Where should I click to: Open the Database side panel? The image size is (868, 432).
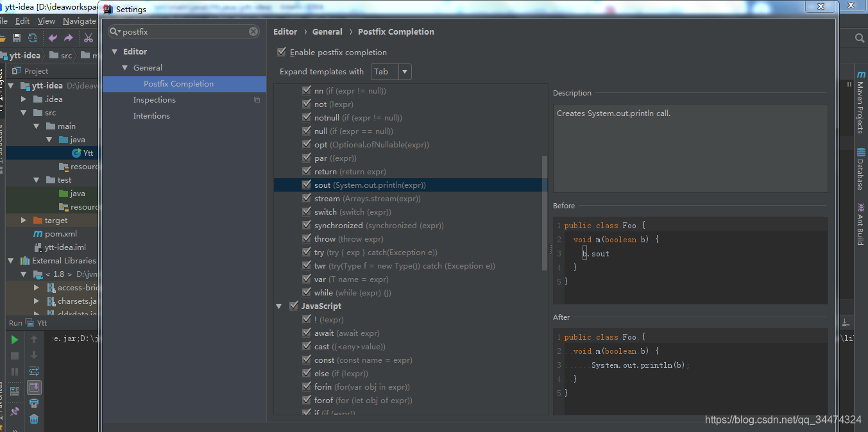(860, 169)
